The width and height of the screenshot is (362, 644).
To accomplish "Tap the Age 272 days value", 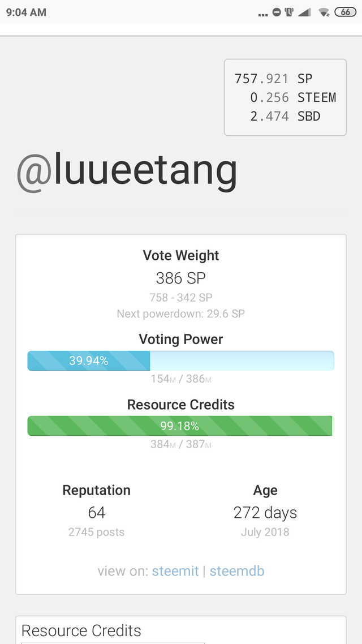I will [265, 512].
